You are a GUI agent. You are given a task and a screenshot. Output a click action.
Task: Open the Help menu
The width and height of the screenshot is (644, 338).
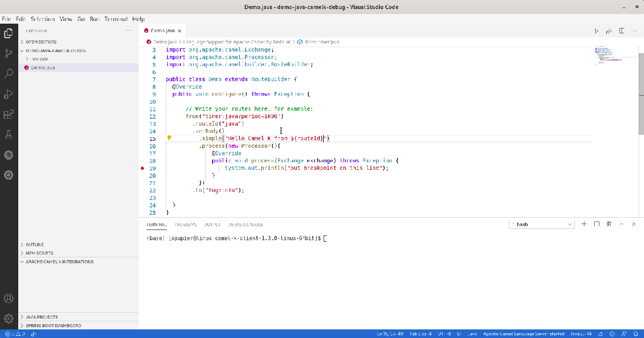138,19
